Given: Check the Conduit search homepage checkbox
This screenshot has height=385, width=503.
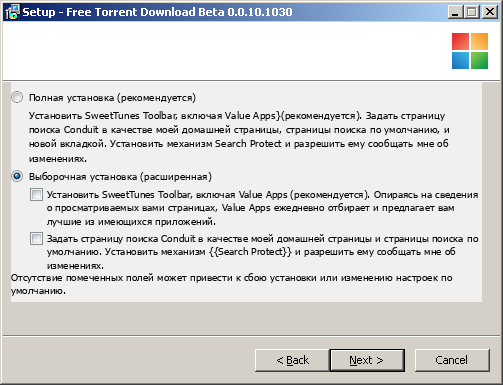Looking at the screenshot, I should pyautogui.click(x=36, y=239).
